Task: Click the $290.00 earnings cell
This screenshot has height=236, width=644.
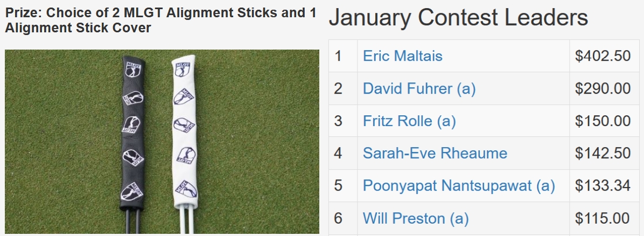Action: [x=603, y=88]
